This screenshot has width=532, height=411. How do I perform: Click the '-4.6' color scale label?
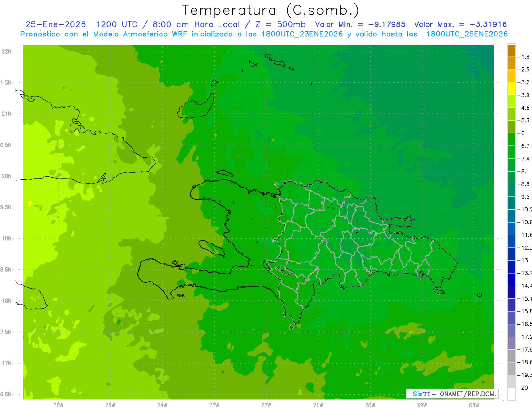pyautogui.click(x=524, y=108)
